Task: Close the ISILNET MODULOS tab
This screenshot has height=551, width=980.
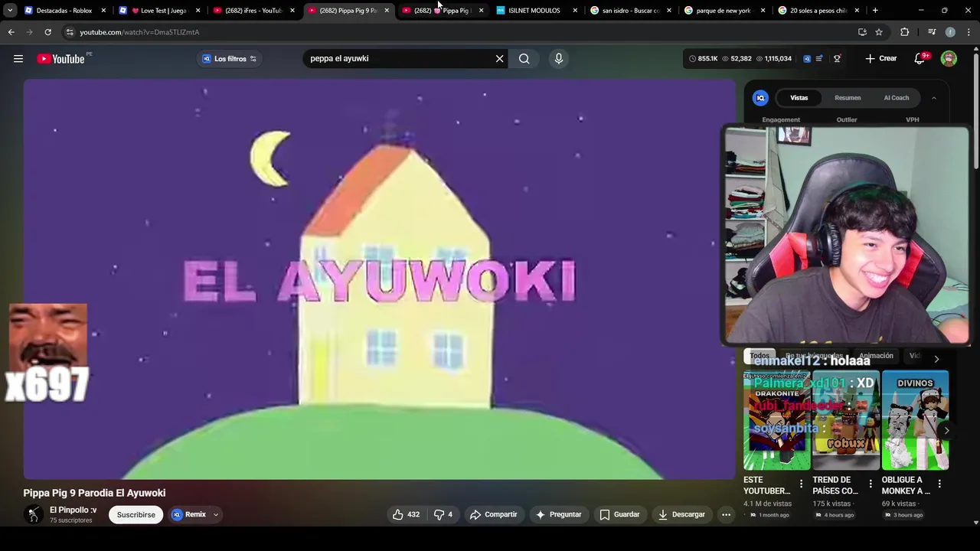Action: click(x=575, y=11)
